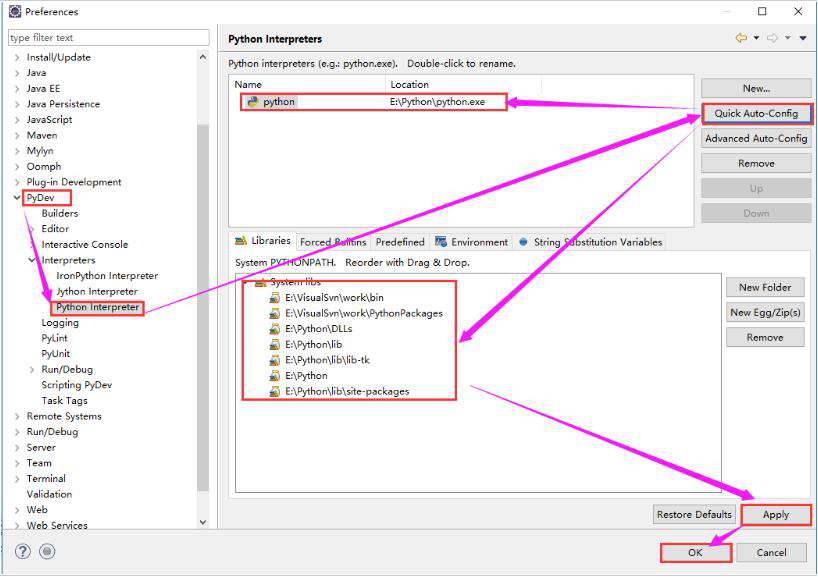Click the icon beside the E:\Python entry

point(274,376)
